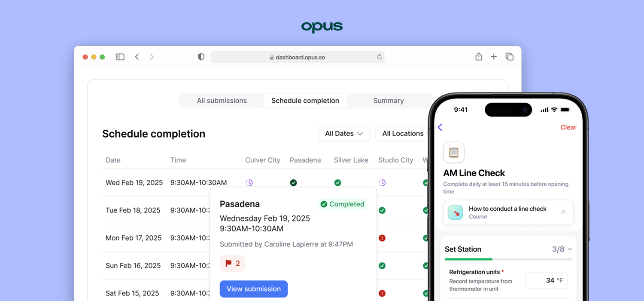Screen dimensions: 644x301
Task: Click the Date column header
Action: tap(113, 160)
